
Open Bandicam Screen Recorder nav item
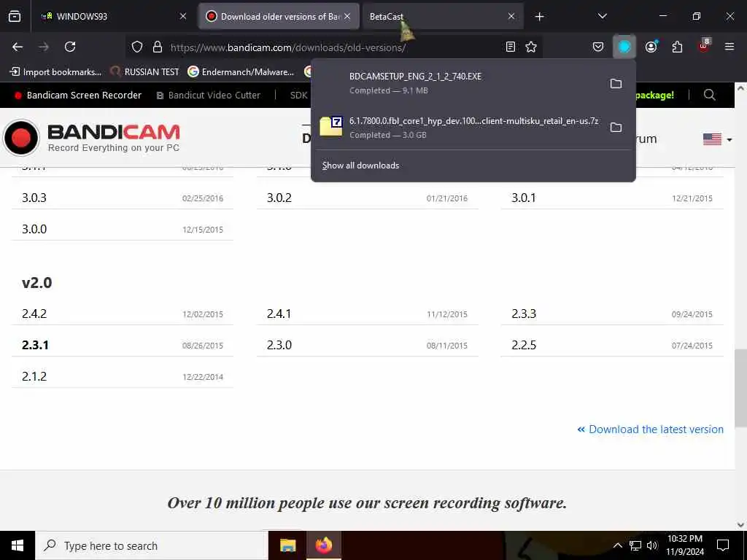coord(78,96)
